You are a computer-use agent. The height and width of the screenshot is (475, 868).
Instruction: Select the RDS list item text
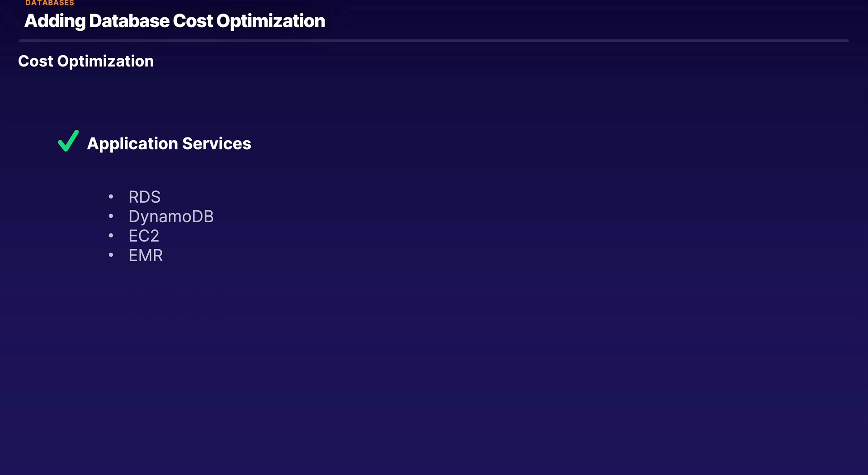tap(144, 197)
